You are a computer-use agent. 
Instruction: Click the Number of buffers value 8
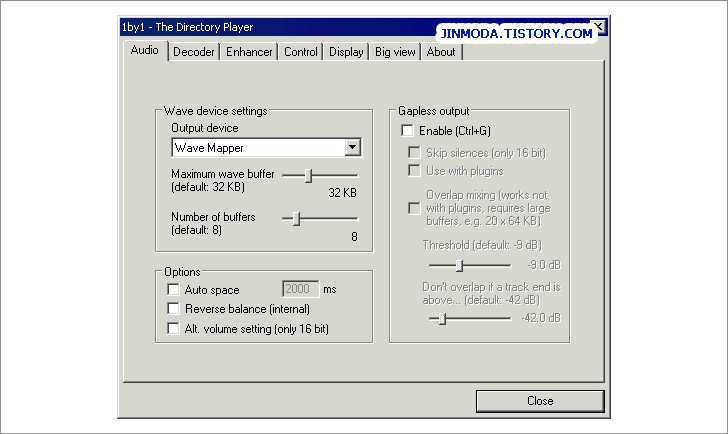[x=354, y=237]
